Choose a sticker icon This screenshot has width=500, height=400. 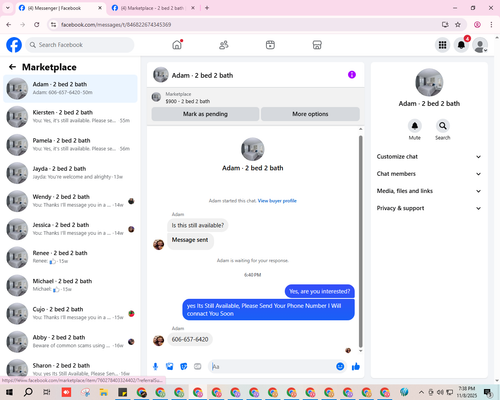184,367
